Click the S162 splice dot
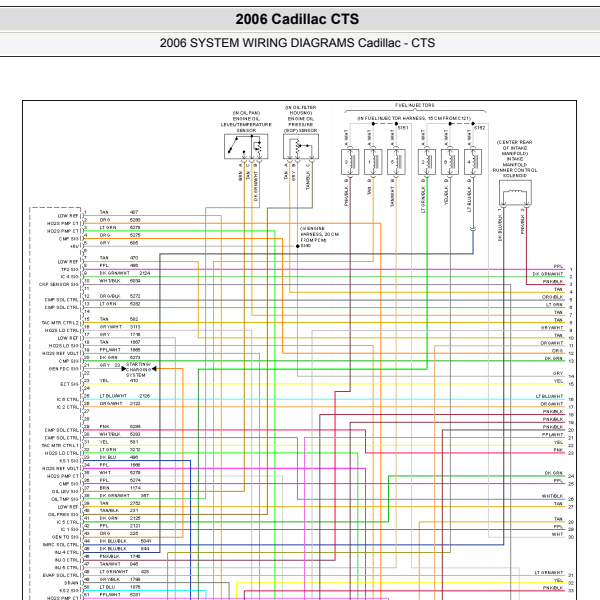Viewport: 600px width, 600px height. (x=473, y=124)
